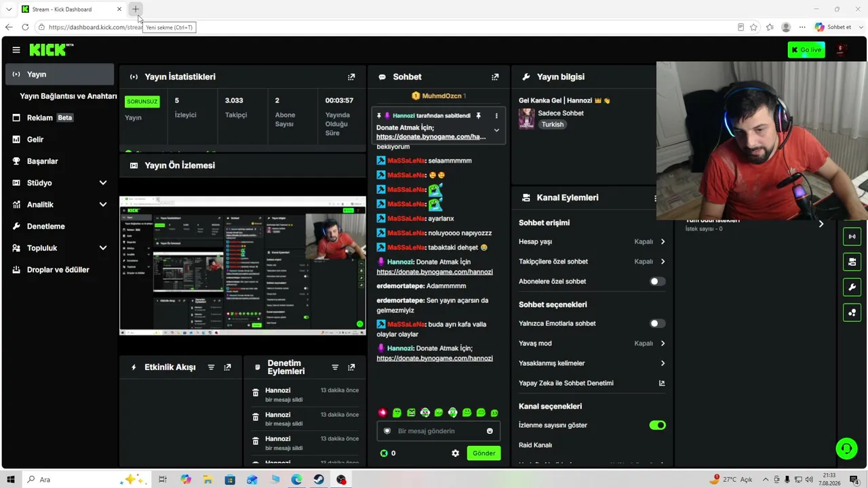Open the Windows Start menu
This screenshot has height=488, width=868.
tap(10, 480)
